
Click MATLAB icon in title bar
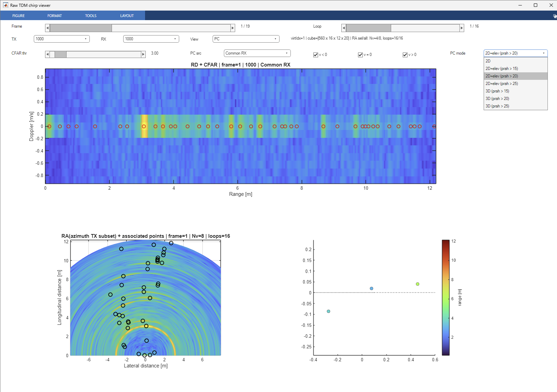click(x=5, y=5)
